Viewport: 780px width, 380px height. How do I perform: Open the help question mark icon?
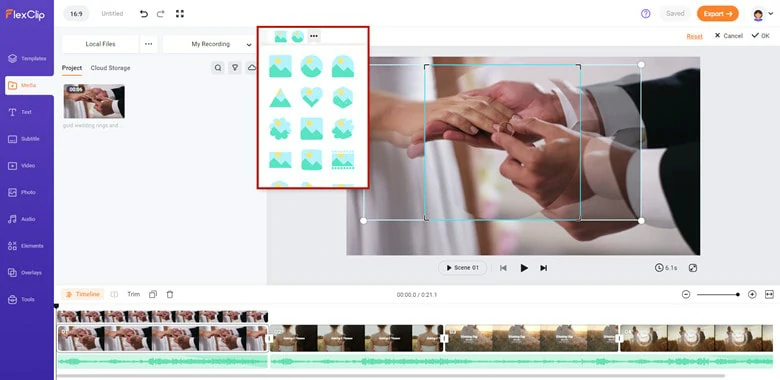646,14
